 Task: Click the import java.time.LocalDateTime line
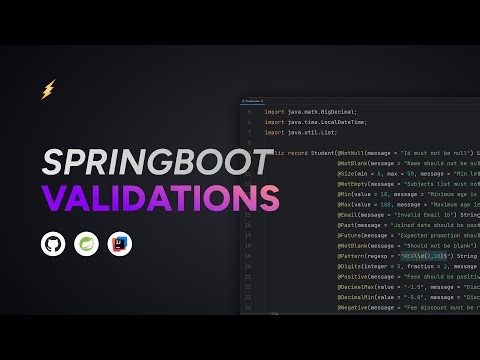coord(316,122)
